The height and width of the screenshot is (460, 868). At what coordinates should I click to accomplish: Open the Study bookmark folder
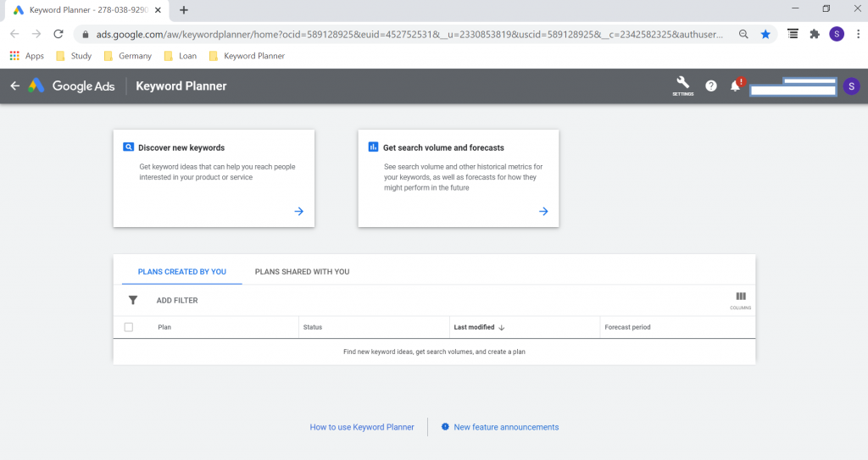(75, 56)
